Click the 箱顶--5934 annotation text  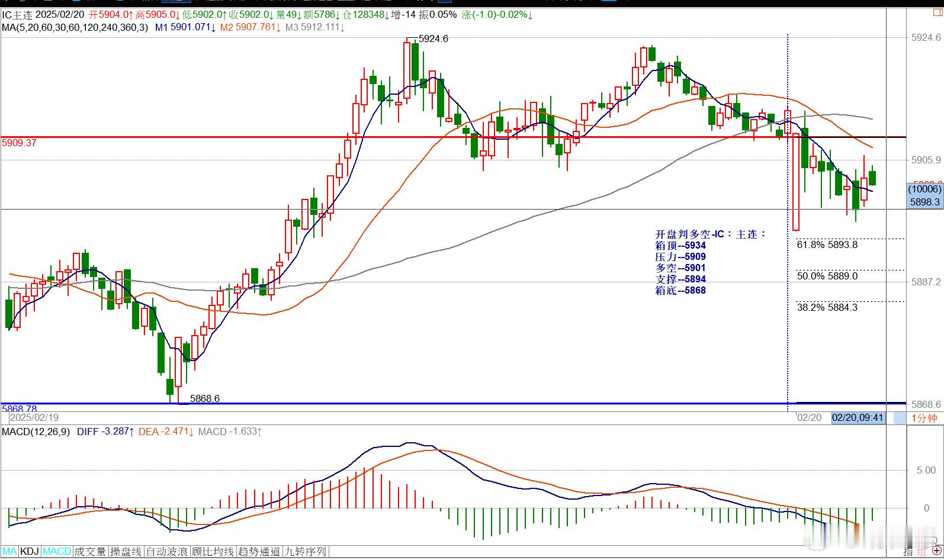point(680,246)
